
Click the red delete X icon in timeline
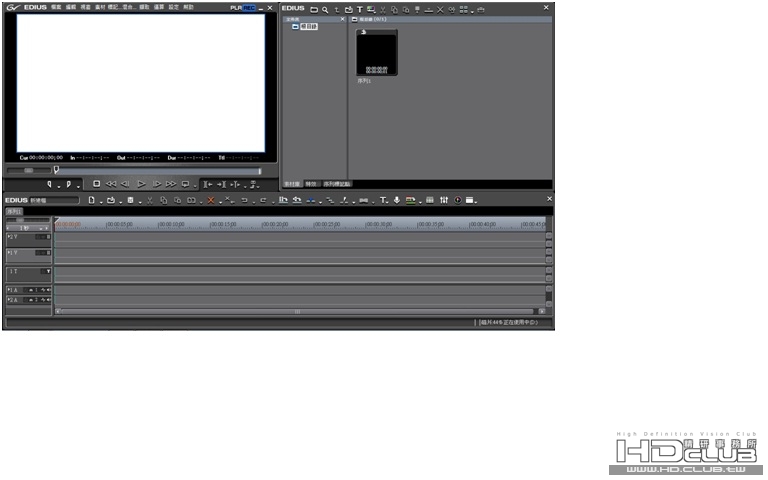click(x=211, y=200)
